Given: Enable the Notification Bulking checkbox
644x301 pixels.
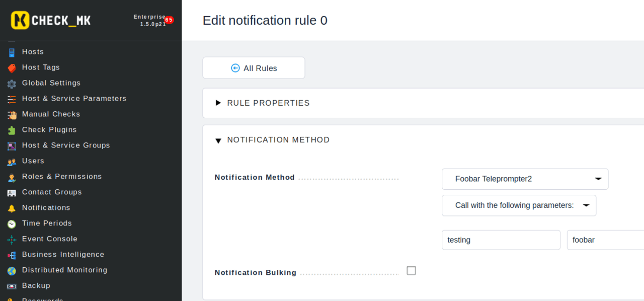Looking at the screenshot, I should (411, 270).
